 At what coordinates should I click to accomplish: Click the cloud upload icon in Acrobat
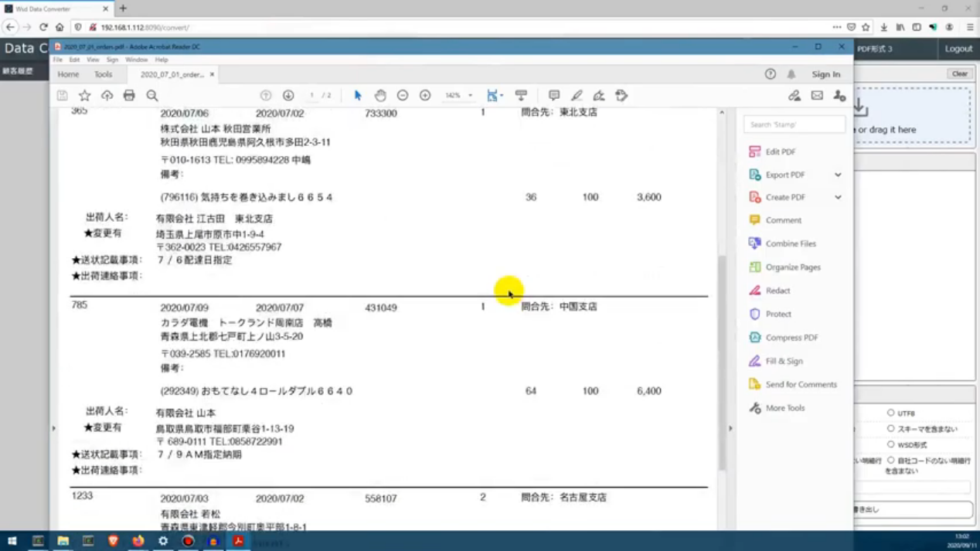(x=107, y=96)
